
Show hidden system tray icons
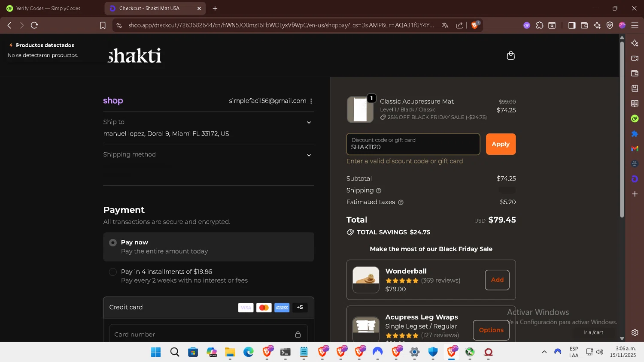pyautogui.click(x=544, y=352)
